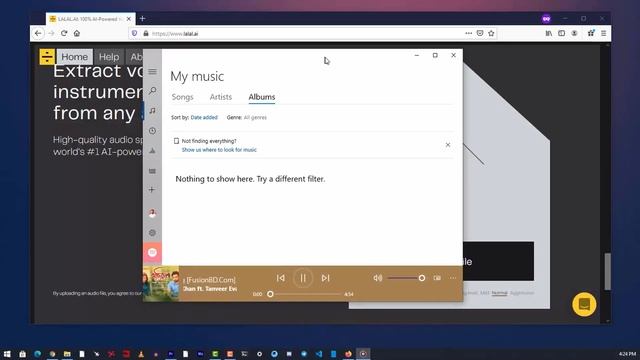The image size is (640, 360).
Task: Click the album art thumbnail in player bar
Action: tap(161, 284)
